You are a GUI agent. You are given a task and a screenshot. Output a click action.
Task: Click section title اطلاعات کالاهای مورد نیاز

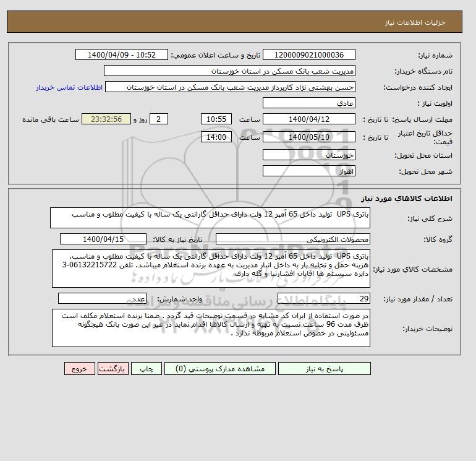click(x=407, y=199)
